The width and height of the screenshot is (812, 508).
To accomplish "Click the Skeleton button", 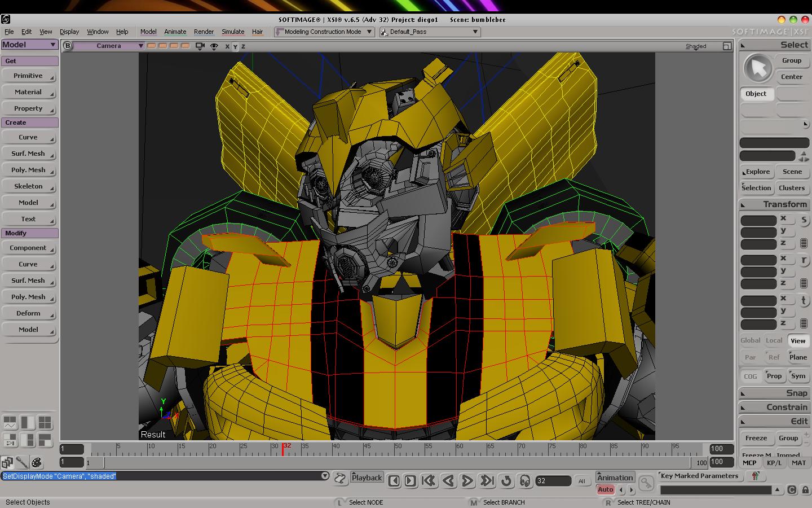I will [x=28, y=186].
